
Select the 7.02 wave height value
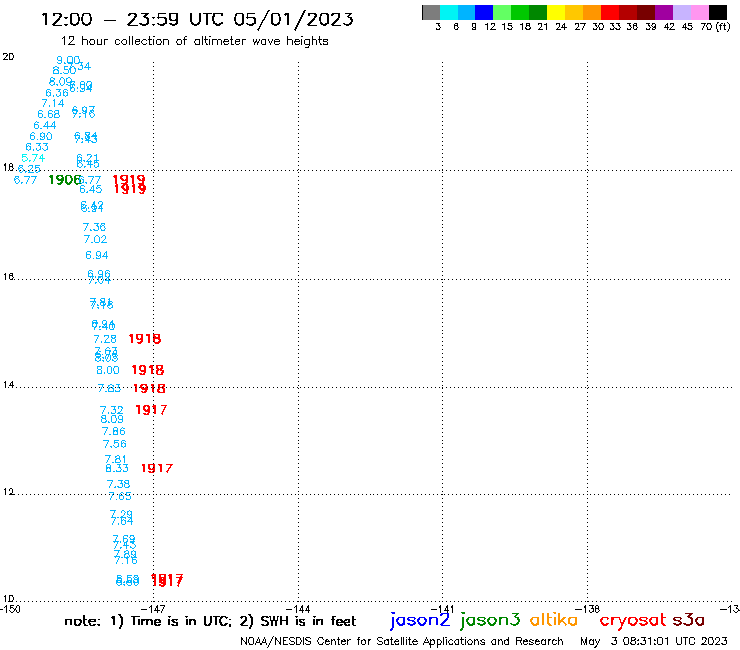95,239
